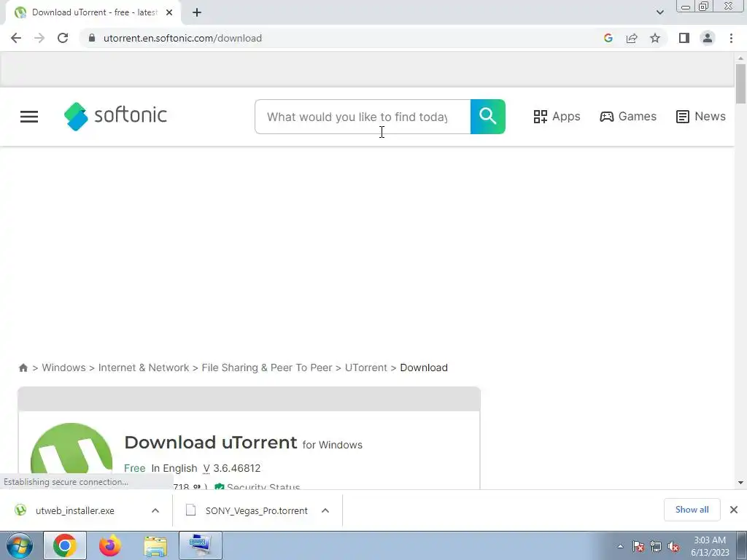View site information via lock icon

[92, 38]
